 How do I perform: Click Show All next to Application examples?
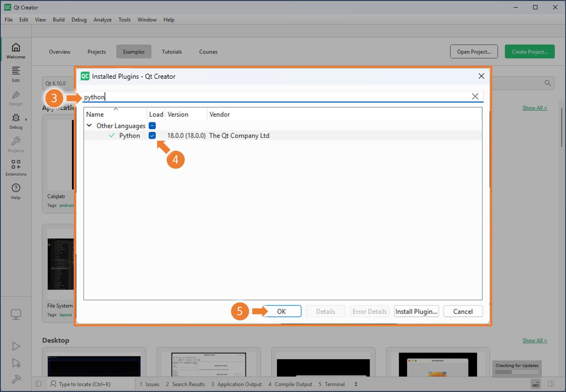coord(535,108)
